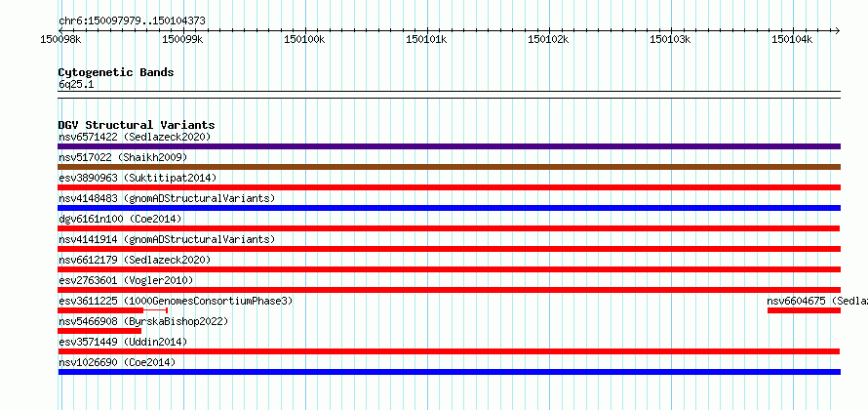The height and width of the screenshot is (410, 868).
Task: Select the red esv3571449 variant bar
Action: click(x=449, y=351)
